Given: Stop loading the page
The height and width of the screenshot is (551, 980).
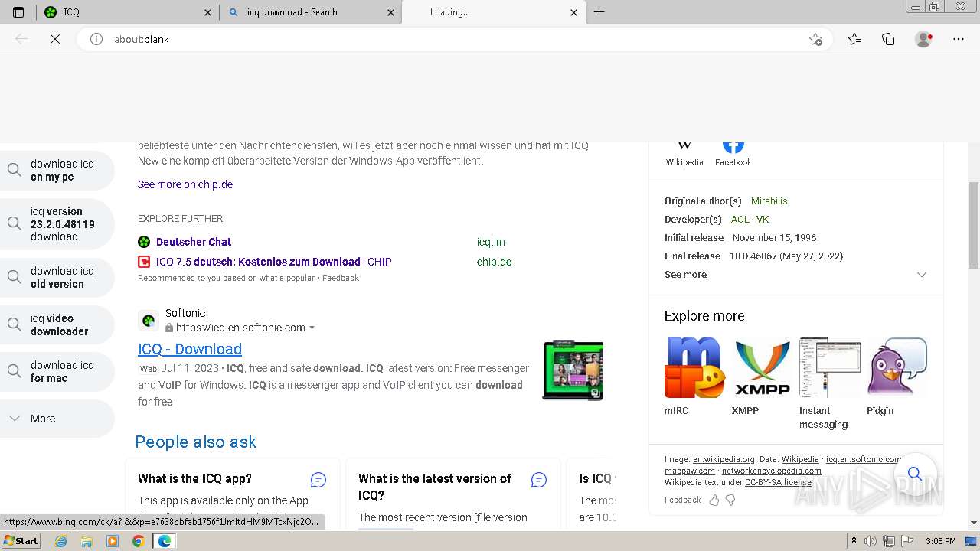Looking at the screenshot, I should [55, 39].
